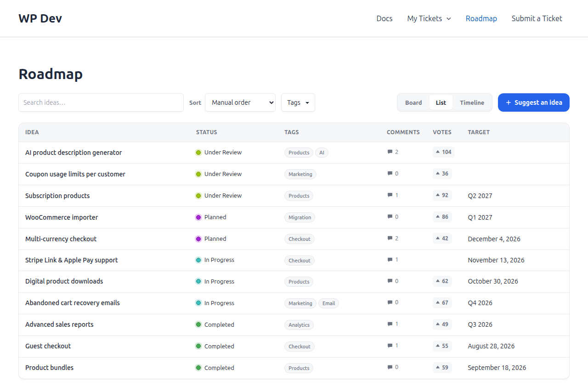
Task: Go to Submit a Ticket page
Action: [537, 18]
